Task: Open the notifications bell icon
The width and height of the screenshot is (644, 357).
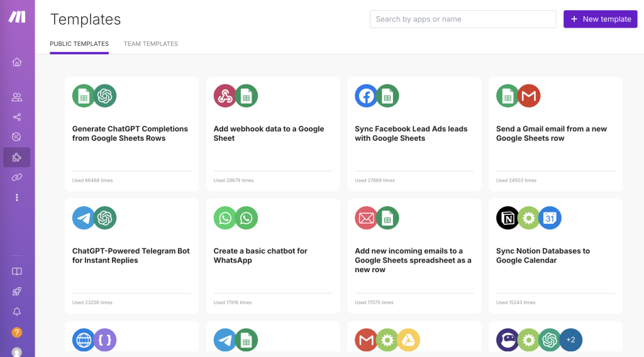Action: [x=17, y=312]
